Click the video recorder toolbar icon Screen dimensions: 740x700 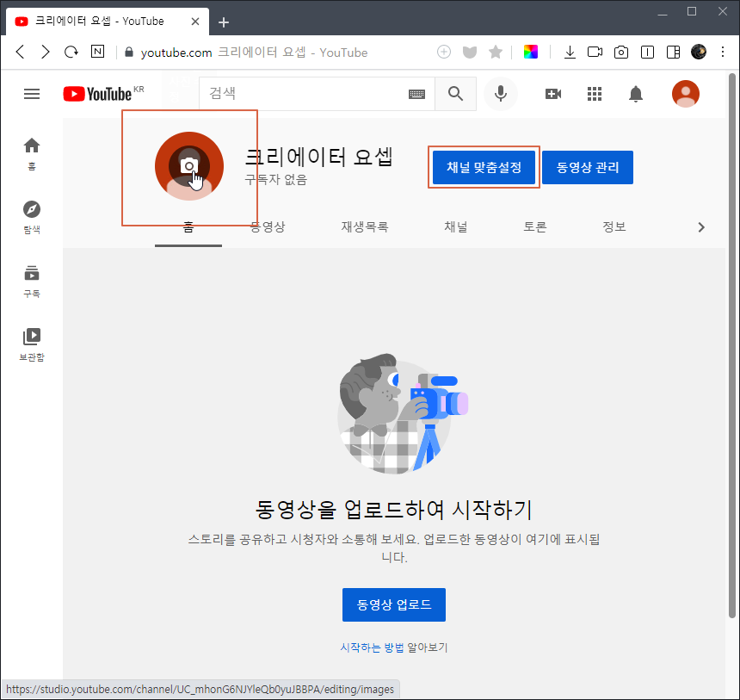click(x=595, y=52)
